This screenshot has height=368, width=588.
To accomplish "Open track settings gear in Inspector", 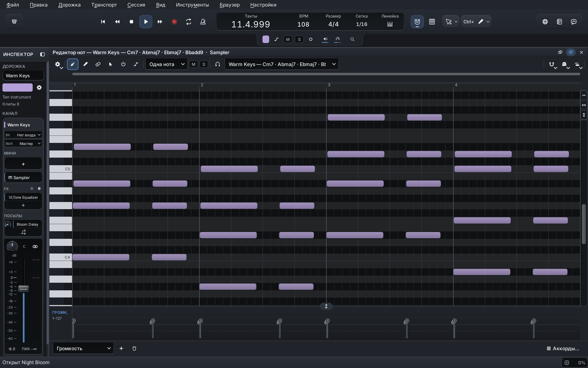I will (x=39, y=87).
